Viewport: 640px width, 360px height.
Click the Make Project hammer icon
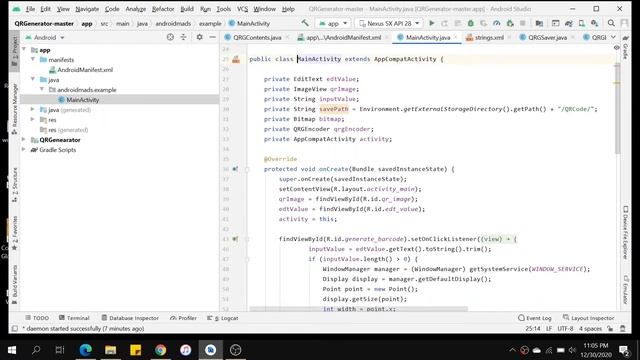[305, 23]
